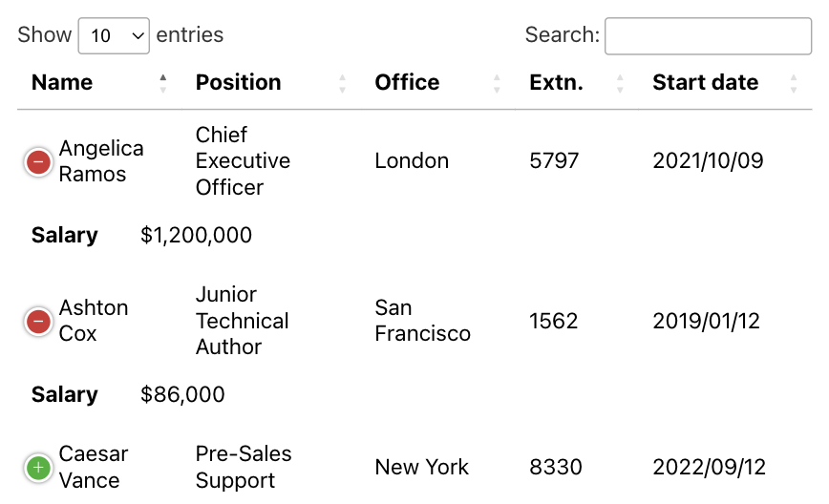Sort table by Name column
The width and height of the screenshot is (829, 504).
coord(62,82)
